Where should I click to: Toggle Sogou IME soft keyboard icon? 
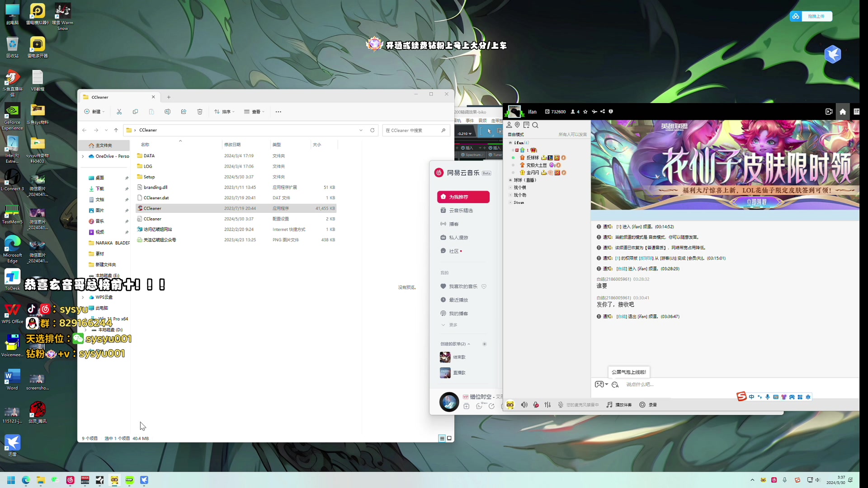tap(776, 397)
